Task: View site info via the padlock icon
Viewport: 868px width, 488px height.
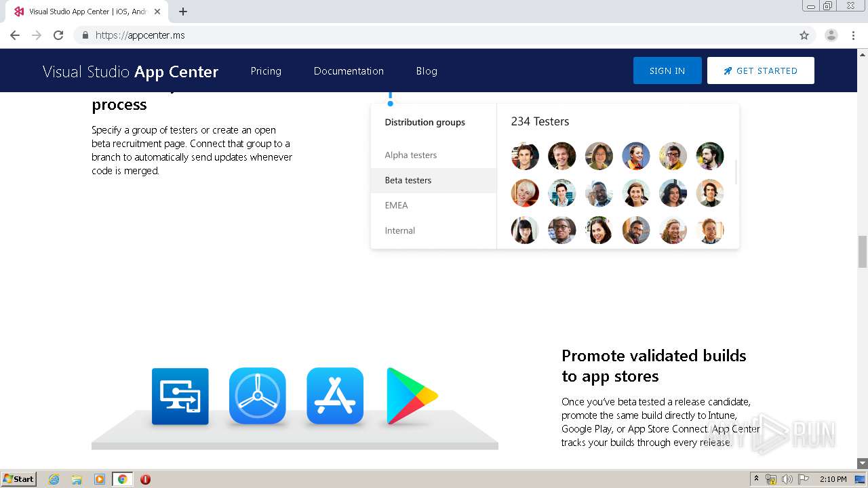Action: click(x=85, y=35)
